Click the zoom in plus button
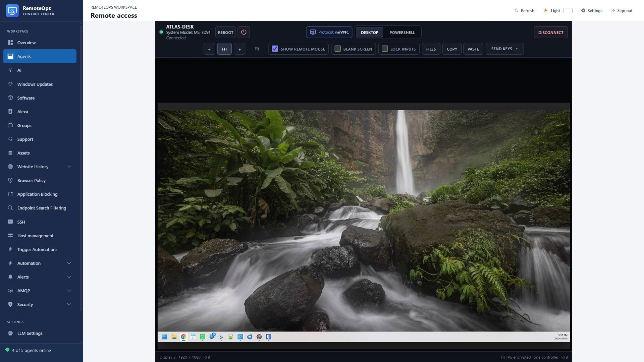The width and height of the screenshot is (644, 362). click(239, 49)
